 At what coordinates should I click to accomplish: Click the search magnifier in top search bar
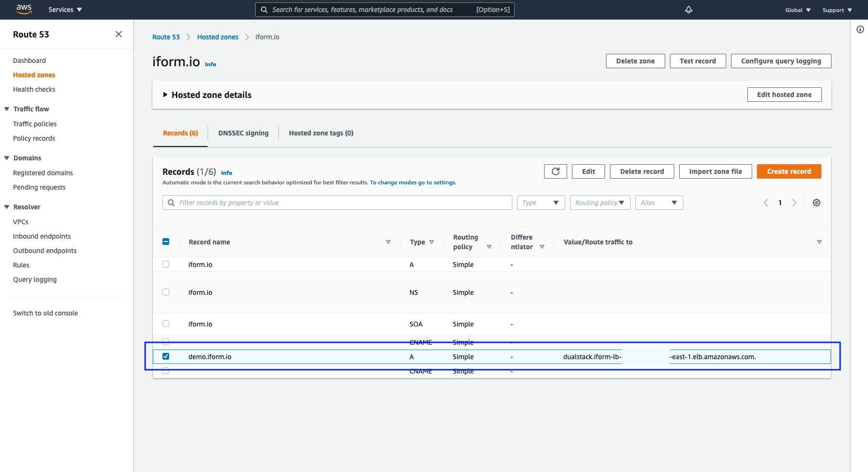264,10
